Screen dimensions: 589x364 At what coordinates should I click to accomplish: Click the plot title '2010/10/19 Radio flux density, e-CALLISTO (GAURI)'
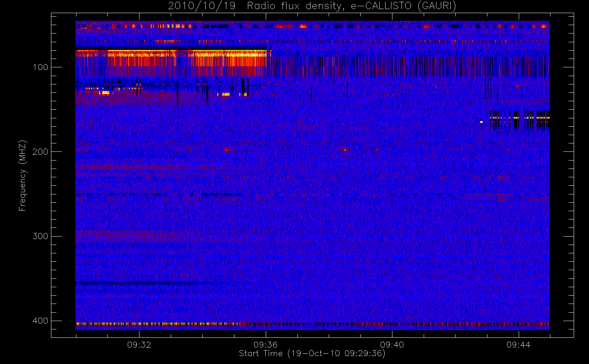pyautogui.click(x=312, y=6)
